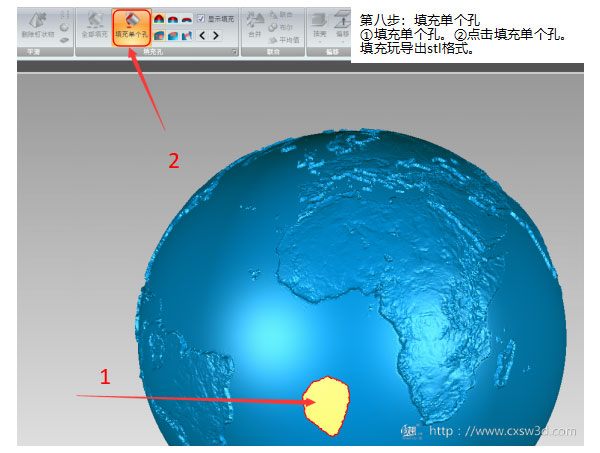Screen dimensions: 600x453
Task: Click the flat sandpaper icon in 平滑 group
Action: coord(64,40)
